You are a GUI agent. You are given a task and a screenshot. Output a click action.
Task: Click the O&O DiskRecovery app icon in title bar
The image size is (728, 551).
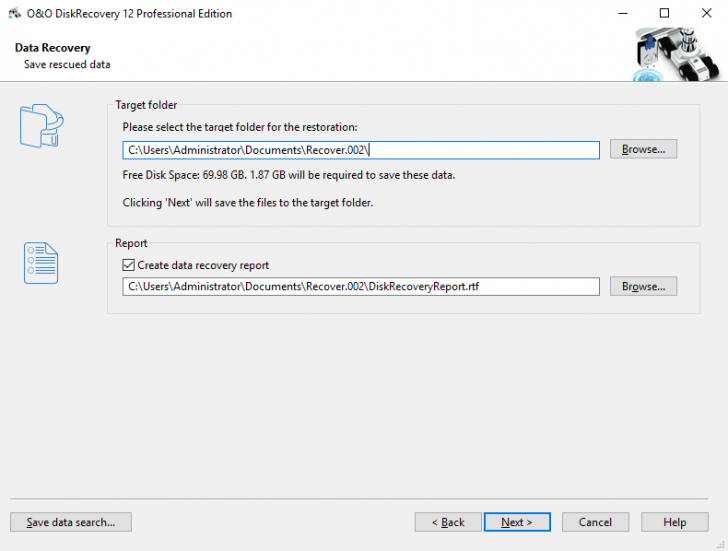(14, 13)
